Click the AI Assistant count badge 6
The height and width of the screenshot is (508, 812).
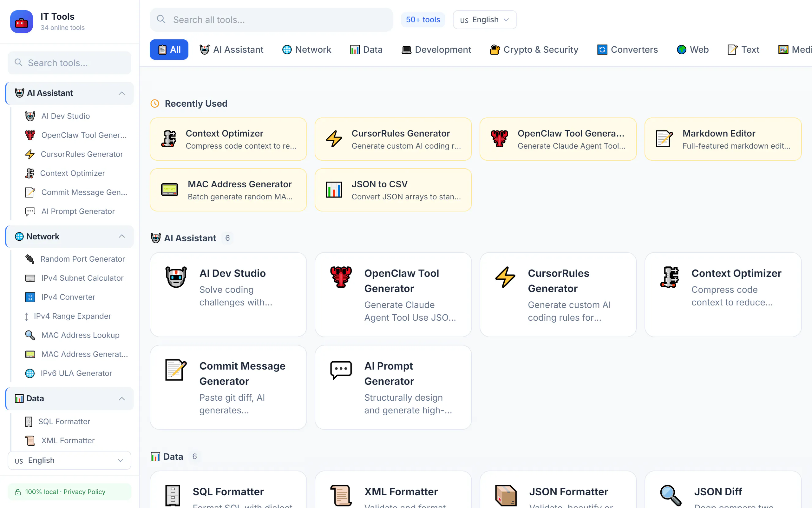227,238
